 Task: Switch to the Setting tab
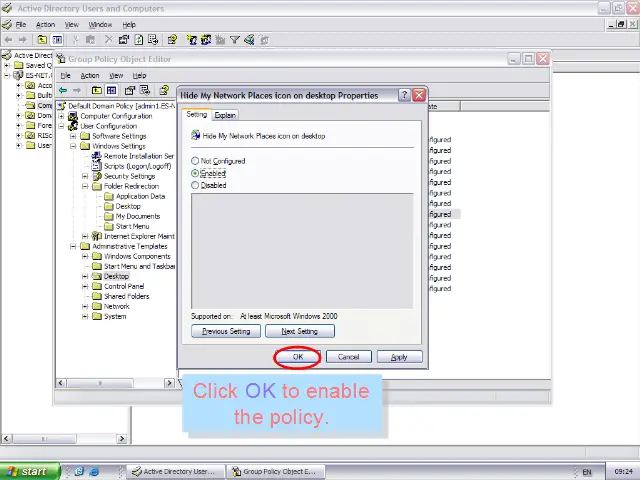click(197, 114)
